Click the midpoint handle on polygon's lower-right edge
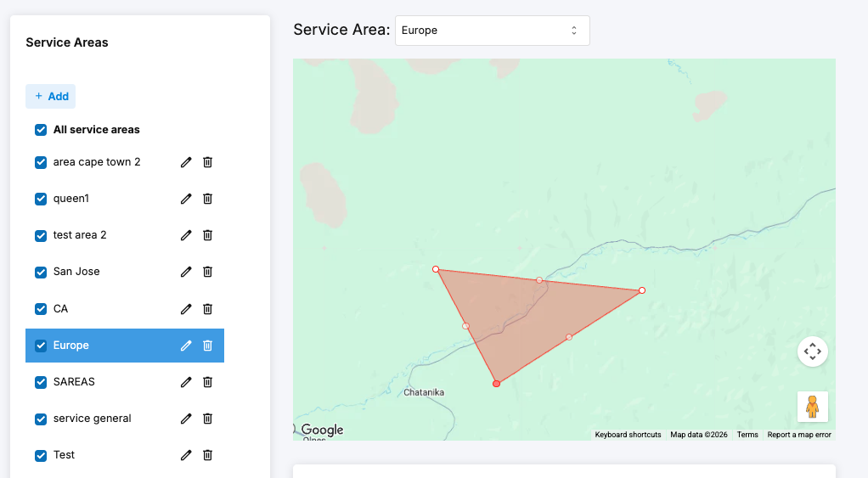 [569, 337]
